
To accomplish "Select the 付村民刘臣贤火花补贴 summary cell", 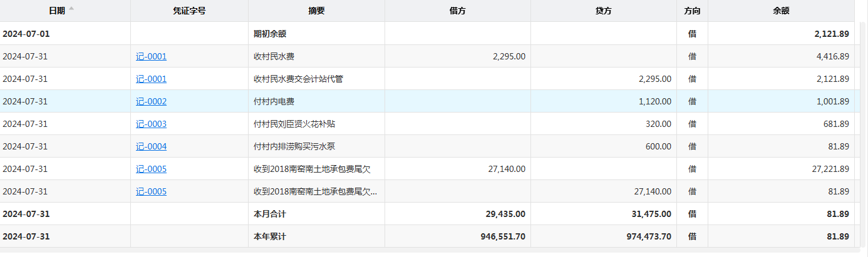I will coord(294,124).
